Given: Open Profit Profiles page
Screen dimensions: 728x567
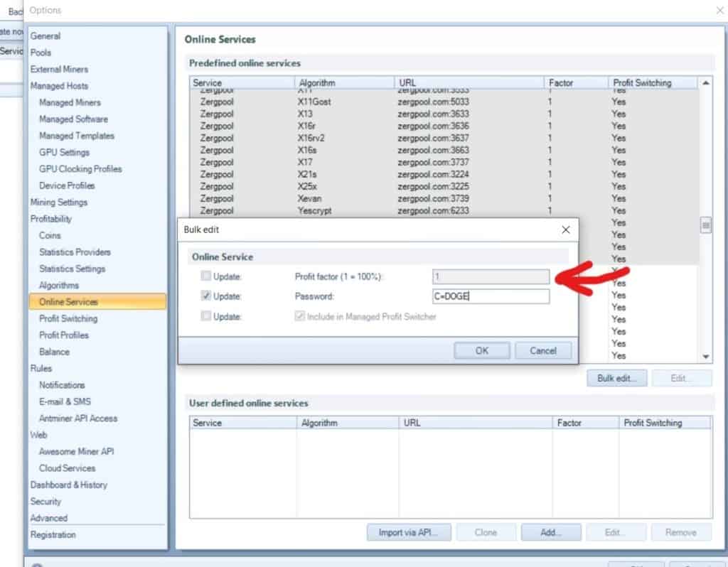Looking at the screenshot, I should (x=63, y=335).
